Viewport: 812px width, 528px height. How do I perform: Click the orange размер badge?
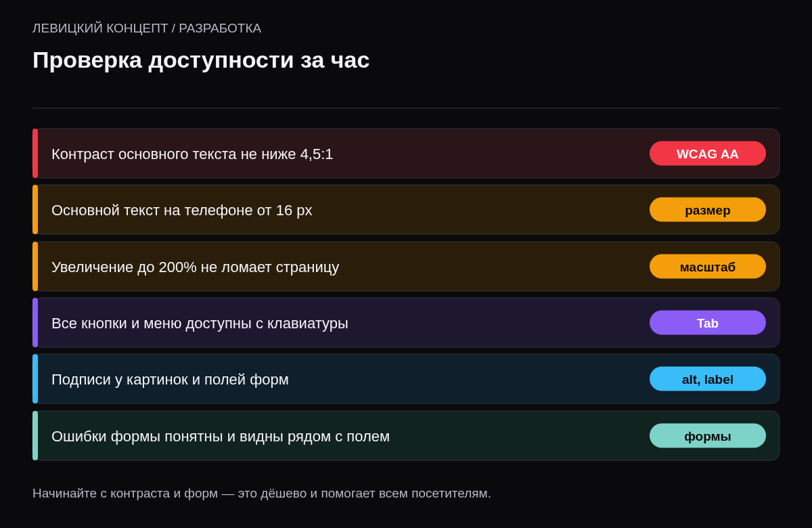pos(708,210)
